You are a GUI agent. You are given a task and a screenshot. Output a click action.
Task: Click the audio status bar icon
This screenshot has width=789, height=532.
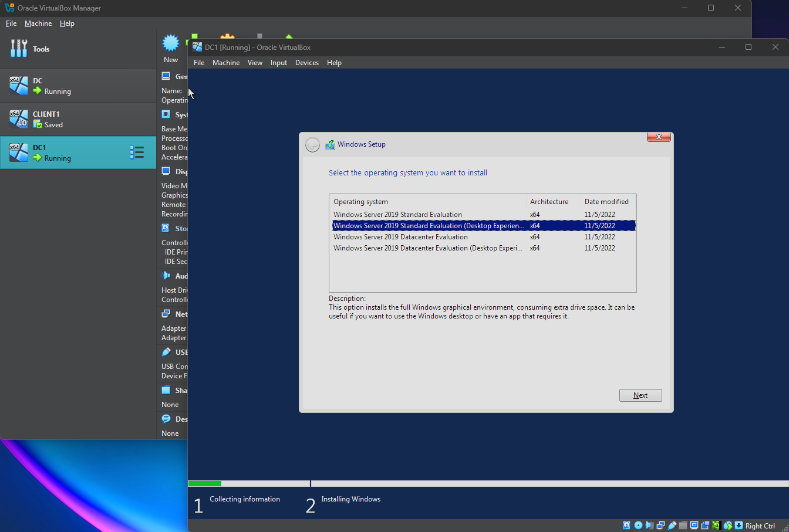649,526
